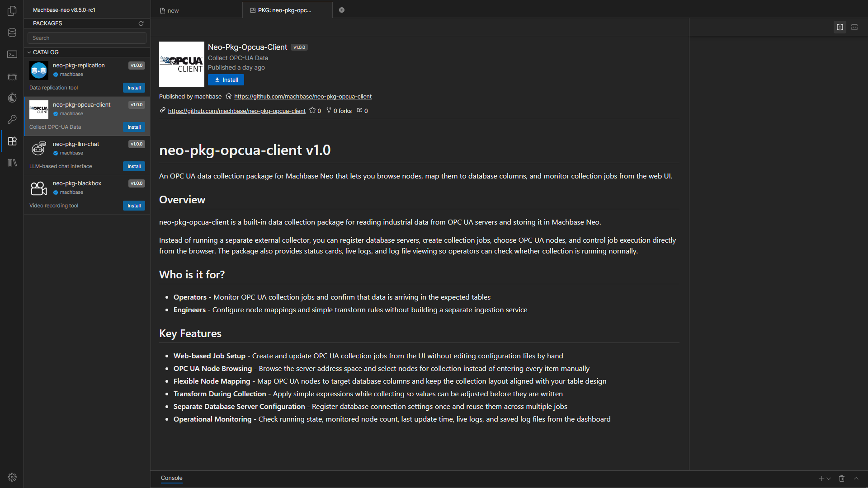Expand the console panel with chevron
This screenshot has width=868, height=488.
coord(856,479)
